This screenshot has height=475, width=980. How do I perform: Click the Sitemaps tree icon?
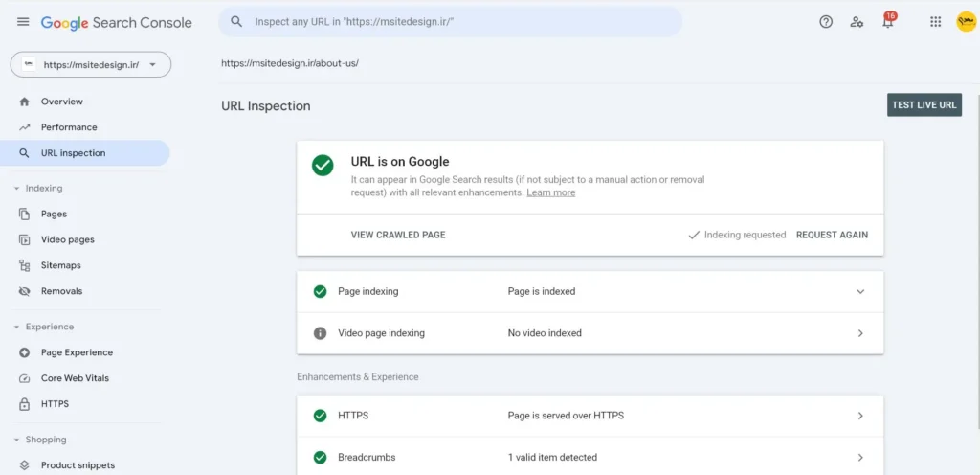pyautogui.click(x=24, y=265)
